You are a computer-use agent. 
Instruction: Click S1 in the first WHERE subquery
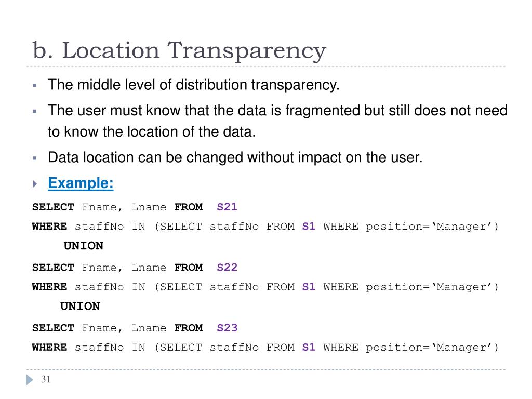tap(309, 226)
